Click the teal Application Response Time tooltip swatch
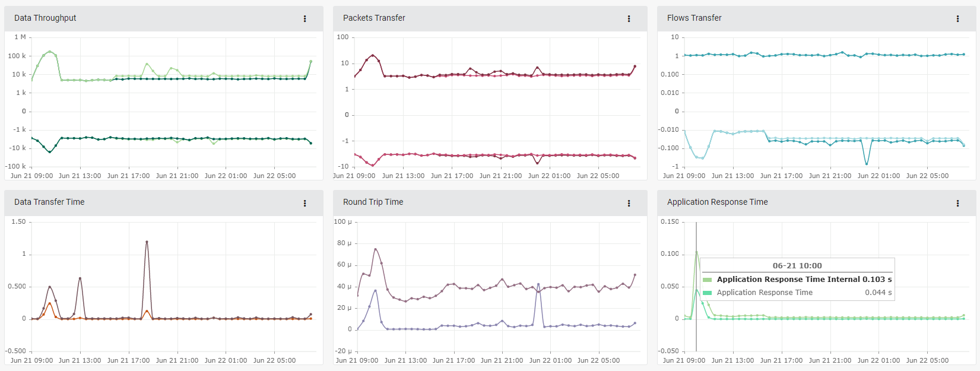This screenshot has width=980, height=371. coord(707,293)
